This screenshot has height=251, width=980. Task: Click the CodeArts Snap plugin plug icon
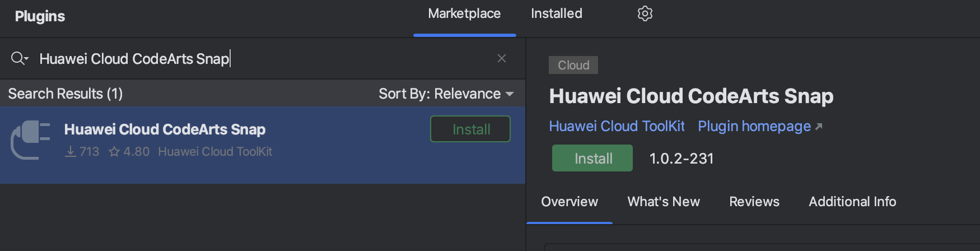31,140
